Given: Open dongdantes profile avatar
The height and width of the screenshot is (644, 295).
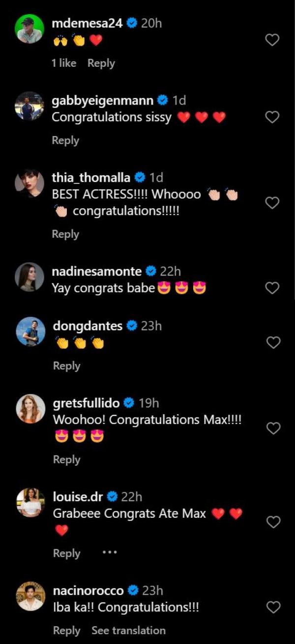Looking at the screenshot, I should [30, 331].
